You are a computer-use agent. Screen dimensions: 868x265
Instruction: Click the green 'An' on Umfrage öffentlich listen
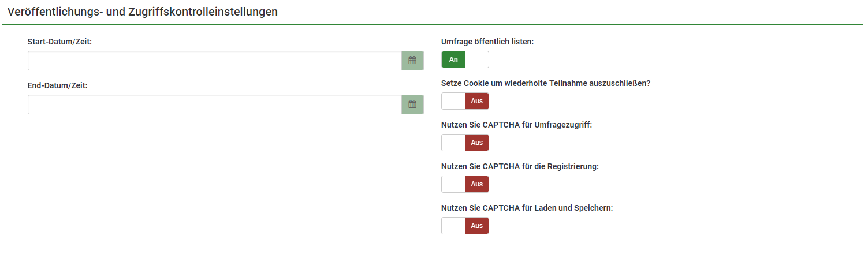coord(453,59)
